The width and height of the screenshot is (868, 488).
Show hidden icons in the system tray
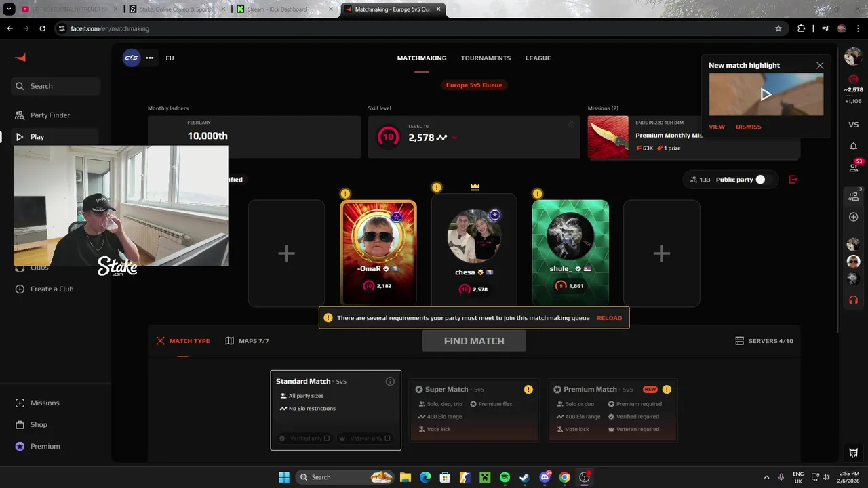[x=766, y=477]
